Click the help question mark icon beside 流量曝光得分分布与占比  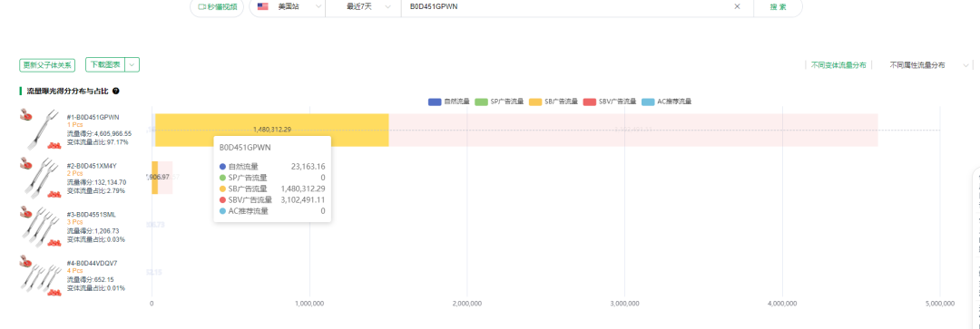[x=115, y=92]
